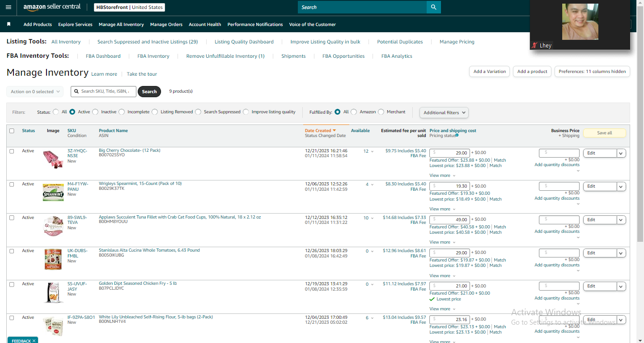Select the Search Suppressed status filter
The image size is (644, 343).
[198, 112]
